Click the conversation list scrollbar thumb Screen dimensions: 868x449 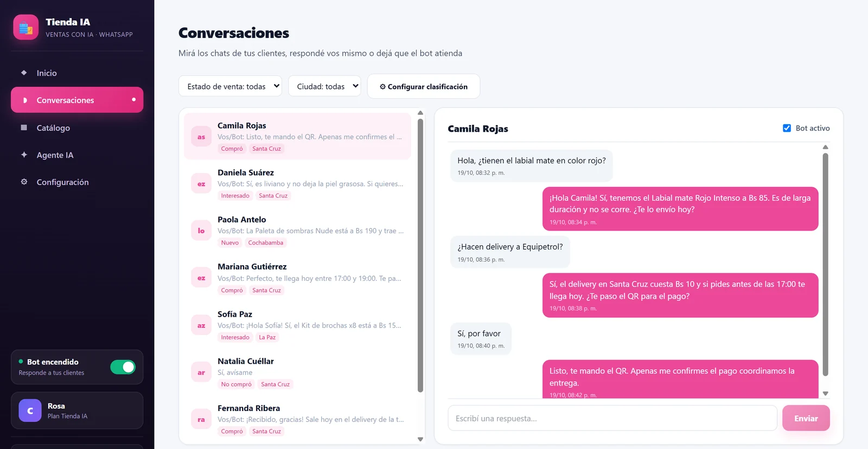point(420,255)
